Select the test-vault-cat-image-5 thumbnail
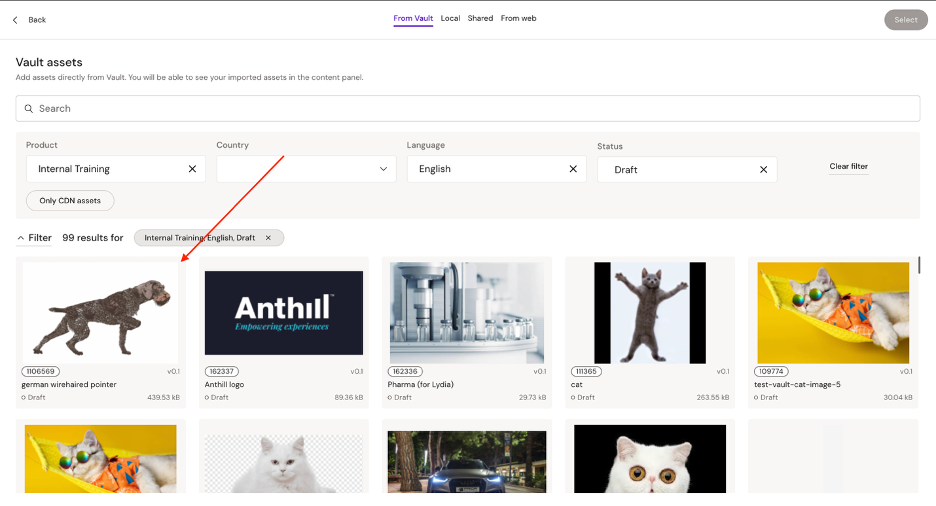936x506 pixels. point(833,313)
